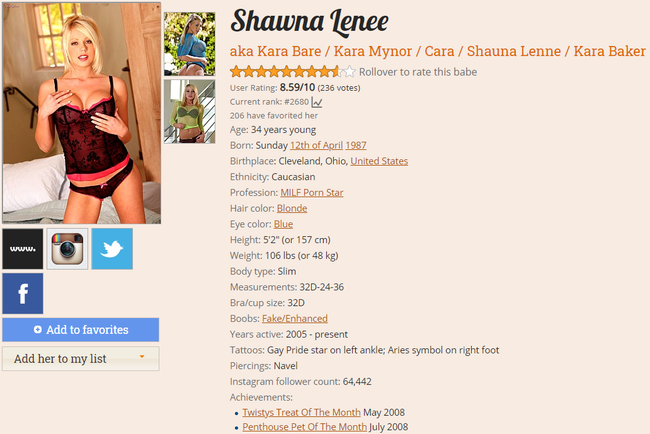This screenshot has width=650, height=434.
Task: Open the www website icon
Action: [x=23, y=249]
